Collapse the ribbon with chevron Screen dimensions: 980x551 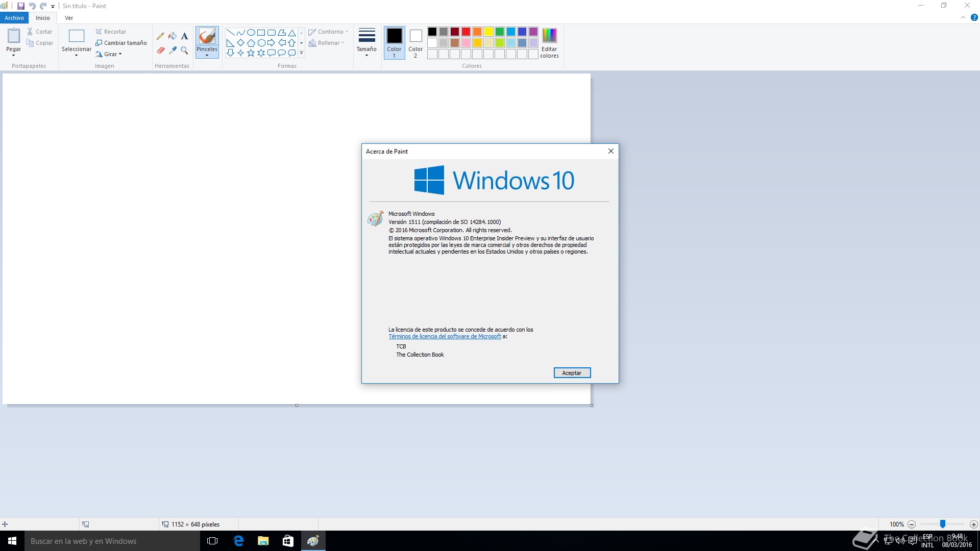pos(963,17)
